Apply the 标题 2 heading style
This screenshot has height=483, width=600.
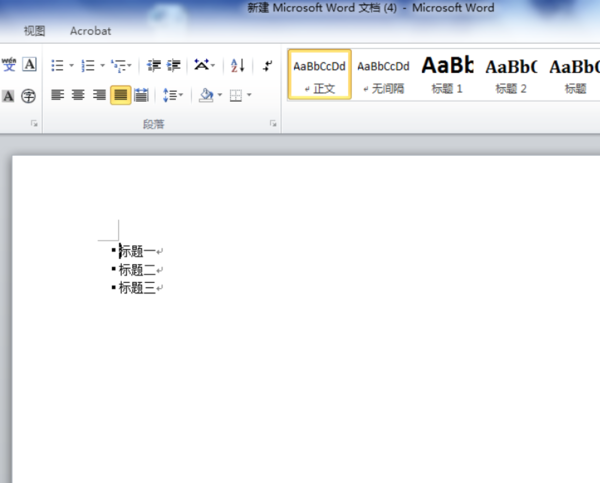coord(511,74)
